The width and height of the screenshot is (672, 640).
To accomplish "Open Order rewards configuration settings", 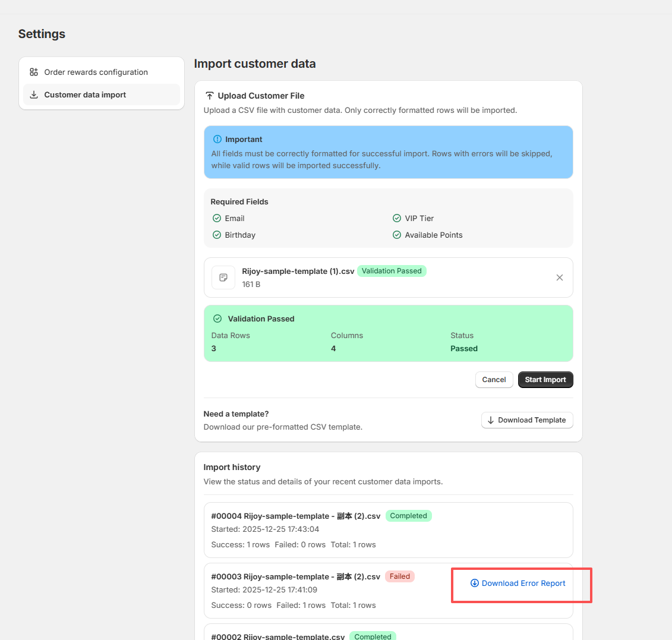I will click(96, 72).
